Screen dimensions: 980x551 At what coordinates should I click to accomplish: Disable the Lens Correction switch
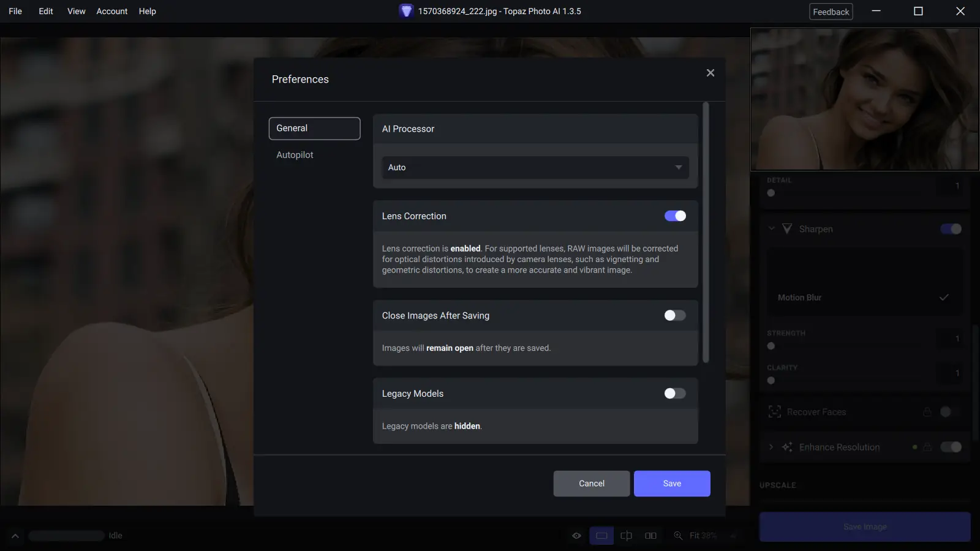tap(675, 216)
